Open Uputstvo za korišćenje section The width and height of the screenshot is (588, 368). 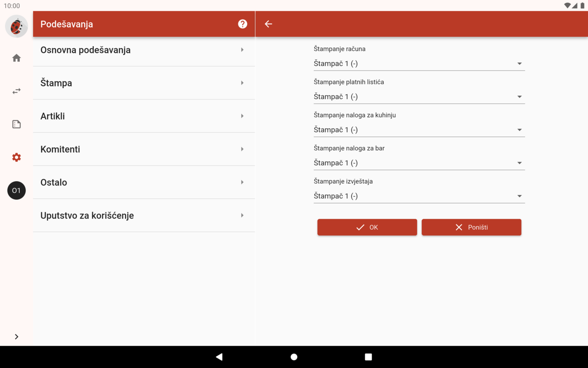point(144,215)
